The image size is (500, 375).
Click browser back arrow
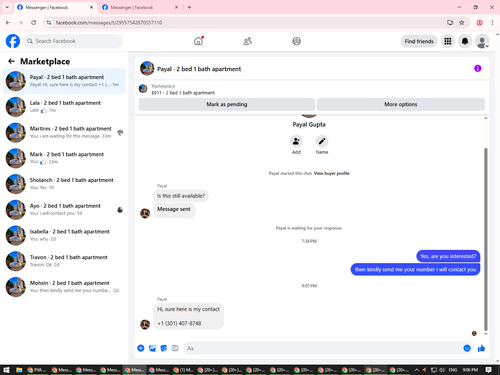pyautogui.click(x=8, y=23)
